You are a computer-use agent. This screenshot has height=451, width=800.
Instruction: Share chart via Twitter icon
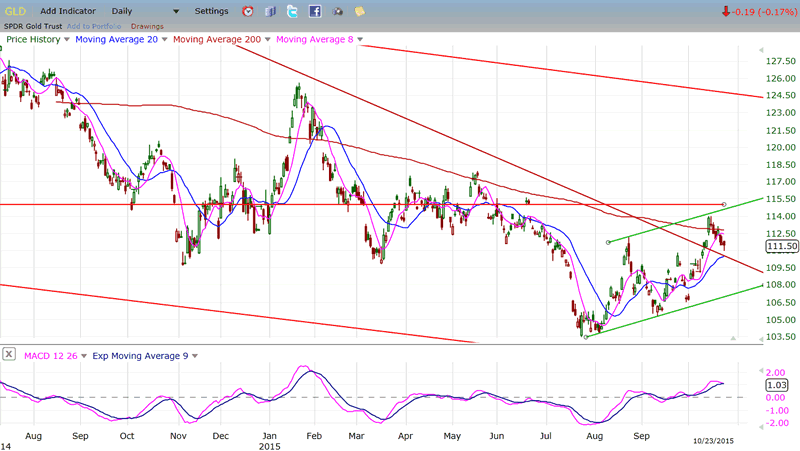coord(292,11)
